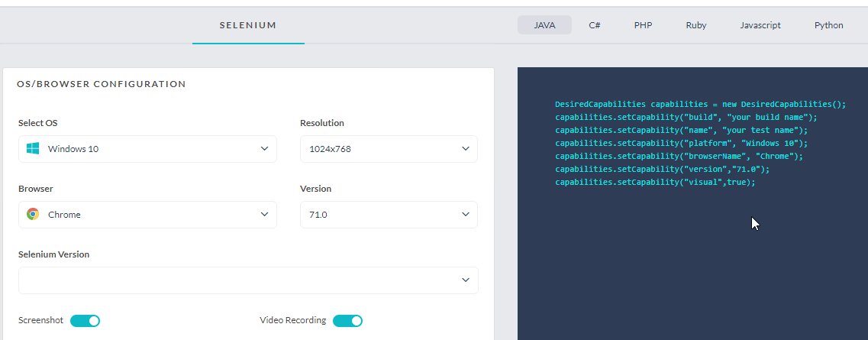Click the "name" capability code line
The height and width of the screenshot is (340, 868).
click(682, 130)
